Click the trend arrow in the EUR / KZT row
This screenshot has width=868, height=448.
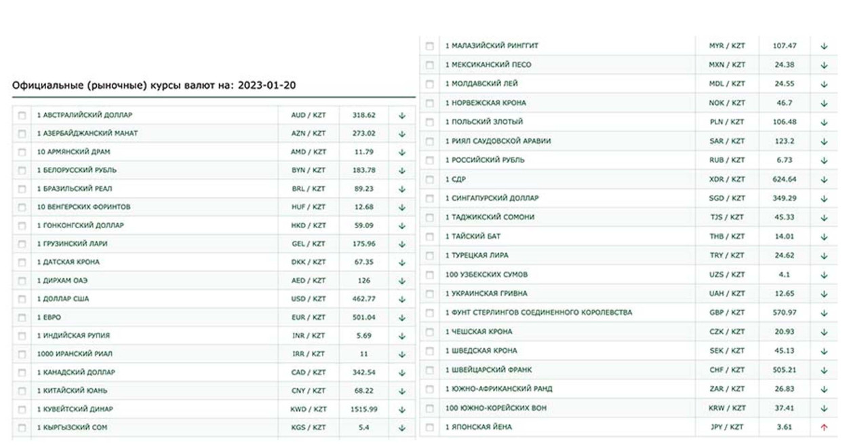(x=401, y=318)
